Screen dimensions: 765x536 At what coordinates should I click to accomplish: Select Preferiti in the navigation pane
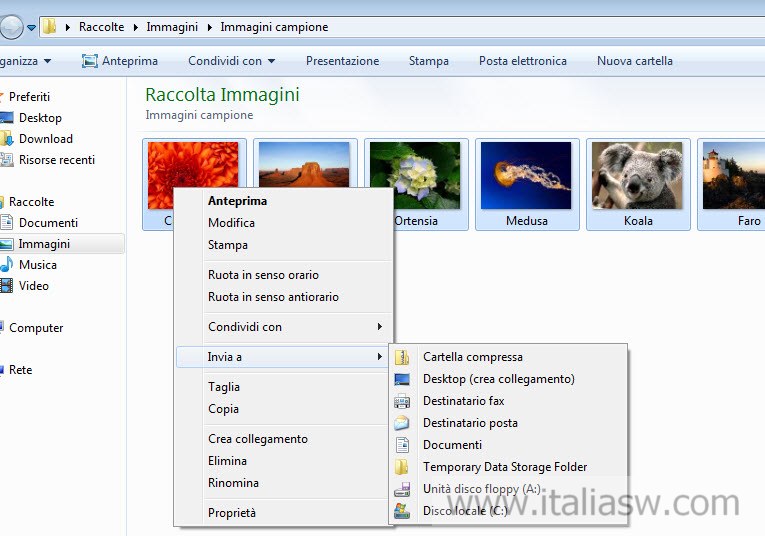(29, 97)
